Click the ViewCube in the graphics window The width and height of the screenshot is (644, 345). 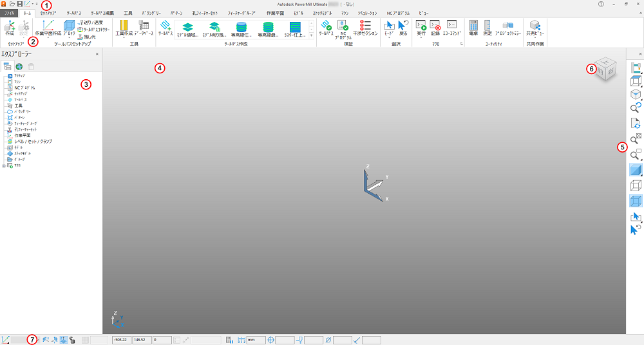coord(605,69)
